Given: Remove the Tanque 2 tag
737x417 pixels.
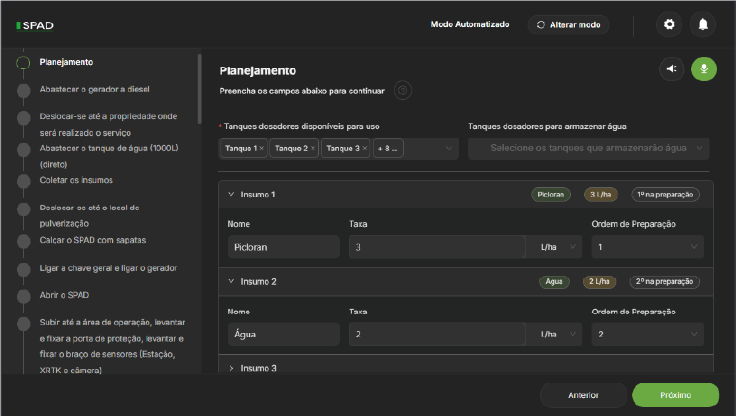Looking at the screenshot, I should click(x=313, y=149).
